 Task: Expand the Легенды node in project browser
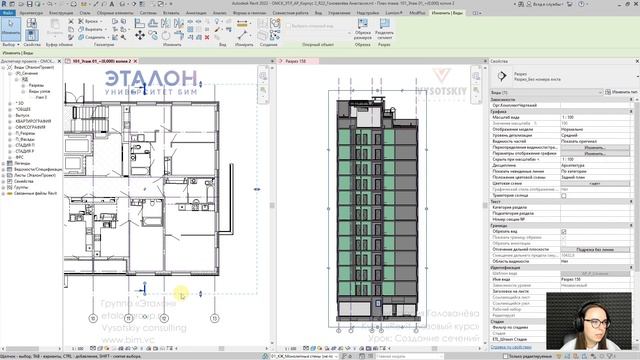[x=4, y=163]
